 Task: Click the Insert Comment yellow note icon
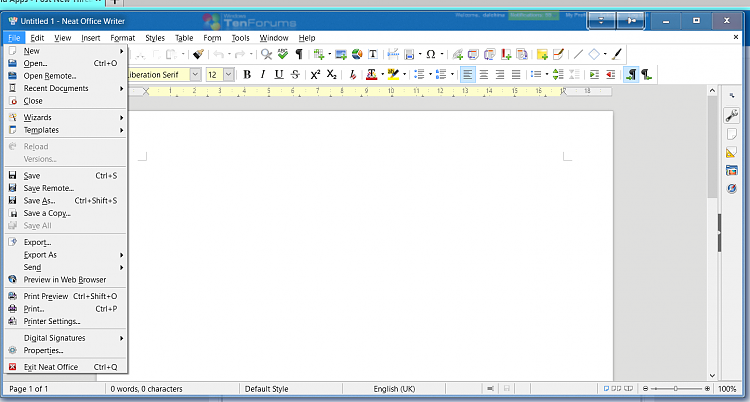(542, 54)
